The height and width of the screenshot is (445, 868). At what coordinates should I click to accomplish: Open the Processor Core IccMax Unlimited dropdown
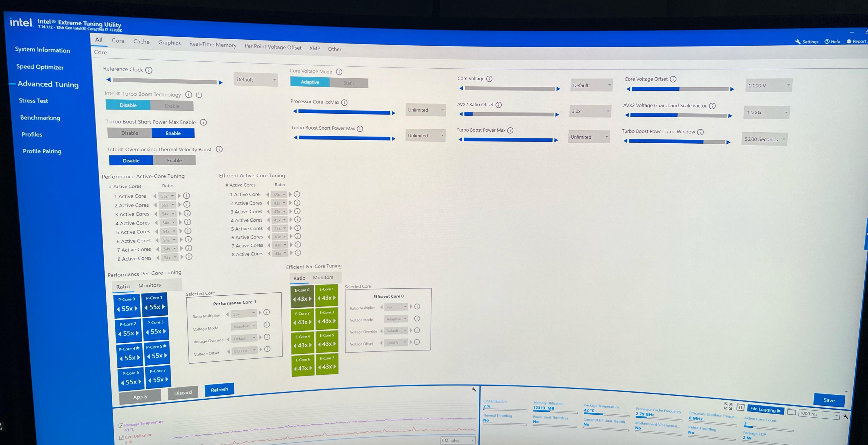tap(426, 110)
